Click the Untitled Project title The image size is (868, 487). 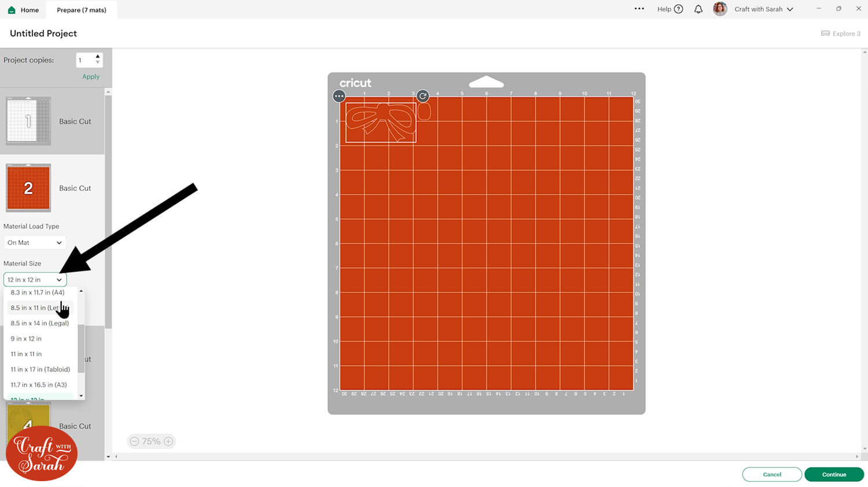(43, 34)
